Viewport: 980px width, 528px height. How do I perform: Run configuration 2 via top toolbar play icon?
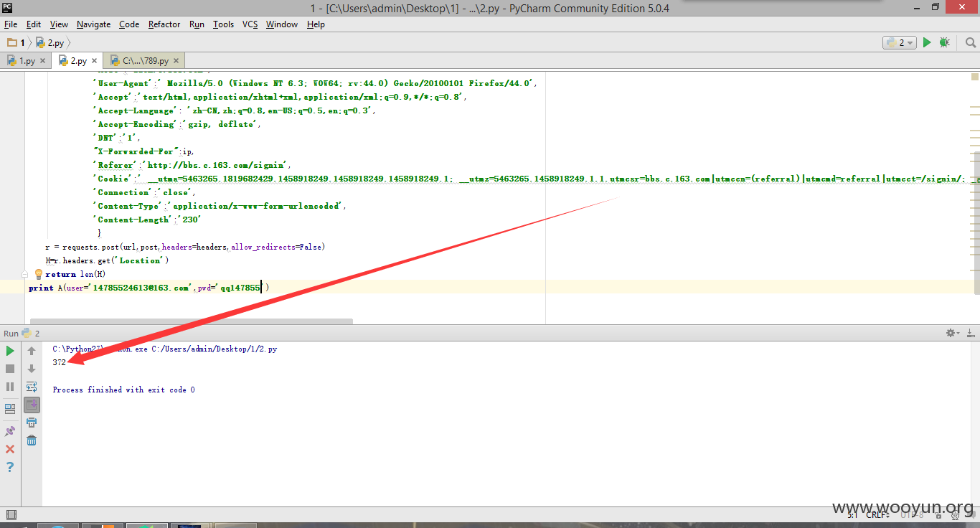(x=927, y=42)
